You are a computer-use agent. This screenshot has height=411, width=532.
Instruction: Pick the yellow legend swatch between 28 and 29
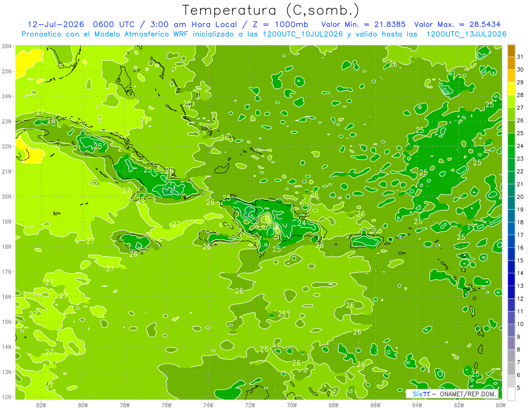click(511, 88)
